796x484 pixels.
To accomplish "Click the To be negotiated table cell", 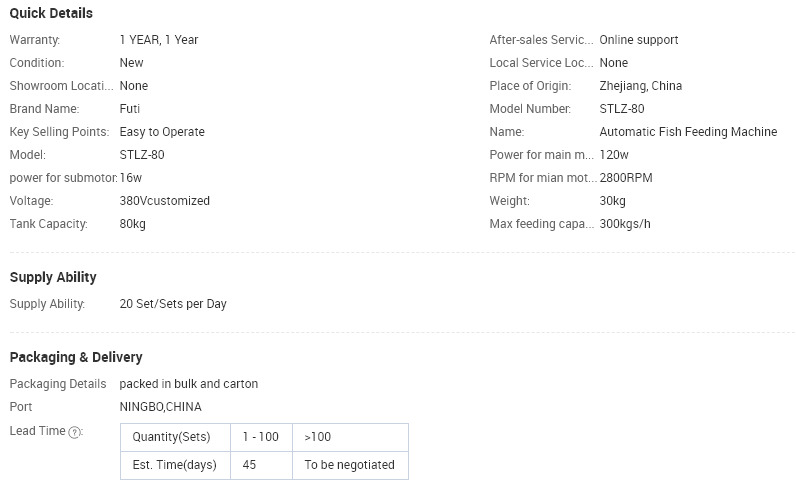I will (x=350, y=465).
